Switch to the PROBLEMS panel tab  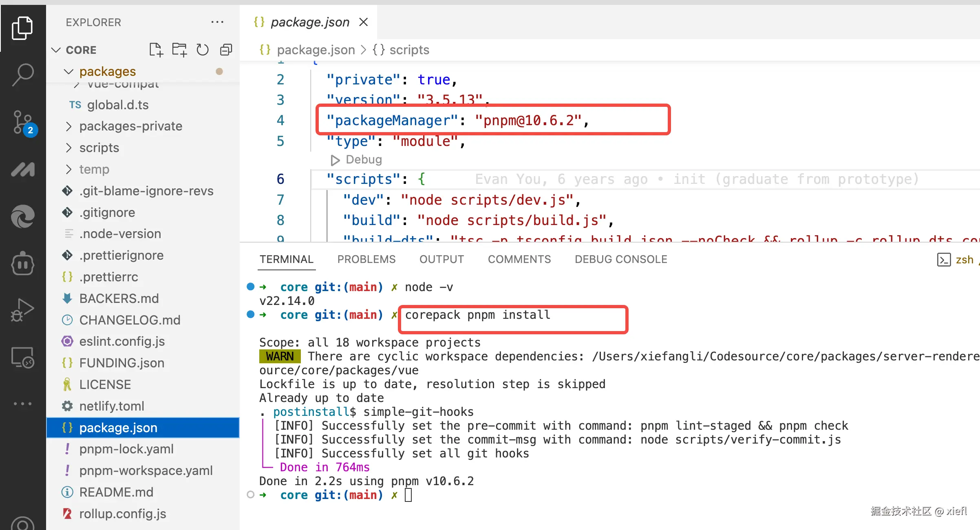366,259
